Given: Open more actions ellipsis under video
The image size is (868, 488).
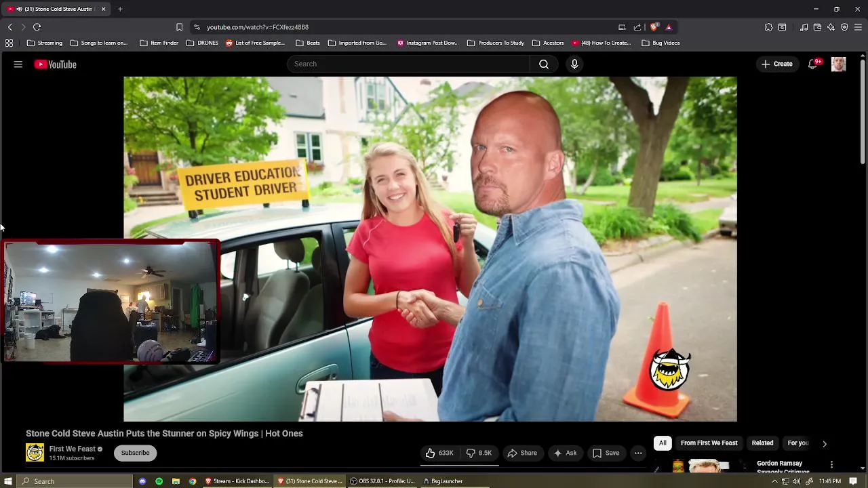Looking at the screenshot, I should pos(638,453).
